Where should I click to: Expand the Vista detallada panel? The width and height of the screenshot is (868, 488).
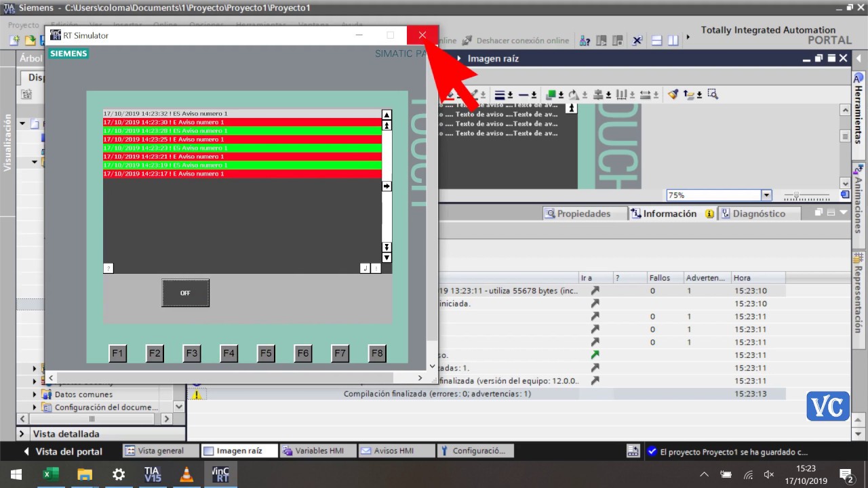pos(22,434)
